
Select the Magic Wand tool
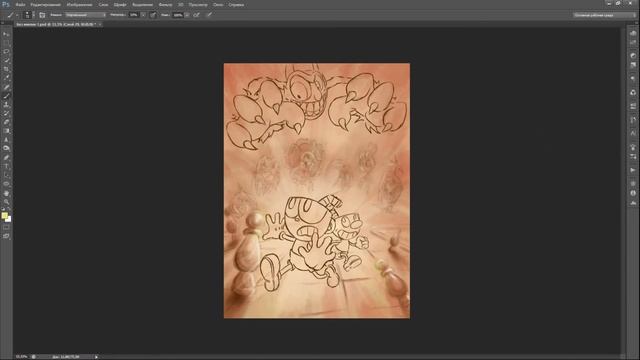pos(6,60)
